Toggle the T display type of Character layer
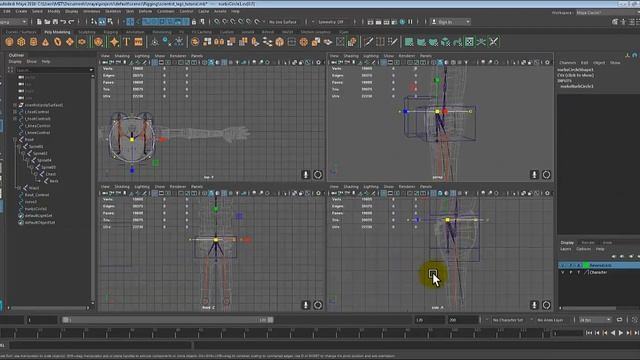 [x=578, y=272]
